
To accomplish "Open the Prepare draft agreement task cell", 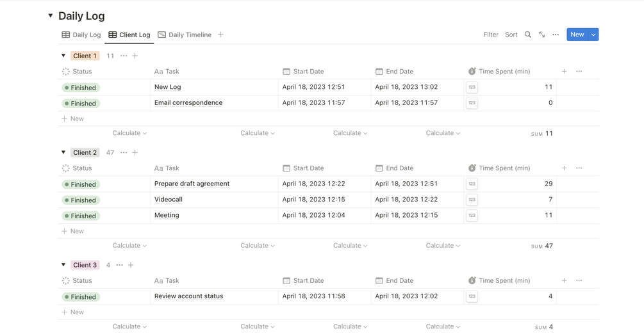I will click(x=192, y=184).
